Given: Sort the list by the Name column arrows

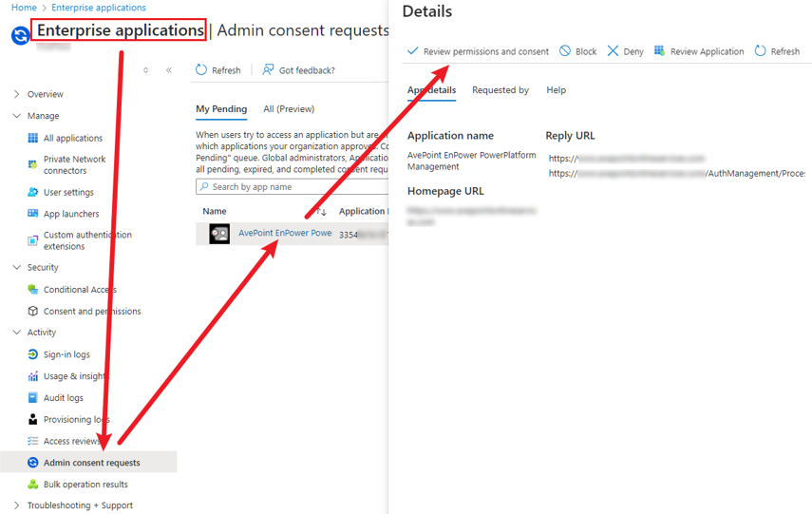Looking at the screenshot, I should 322,212.
